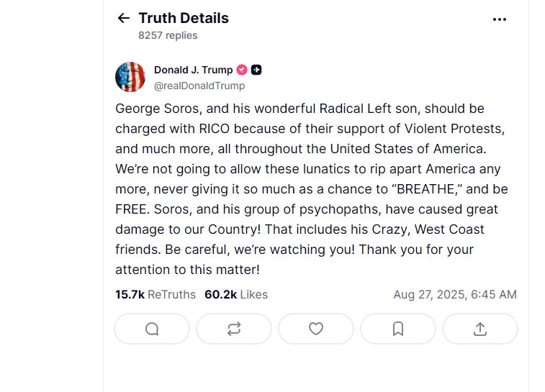The height and width of the screenshot is (392, 545).
Task: Click the 8257 replies count
Action: click(x=168, y=35)
